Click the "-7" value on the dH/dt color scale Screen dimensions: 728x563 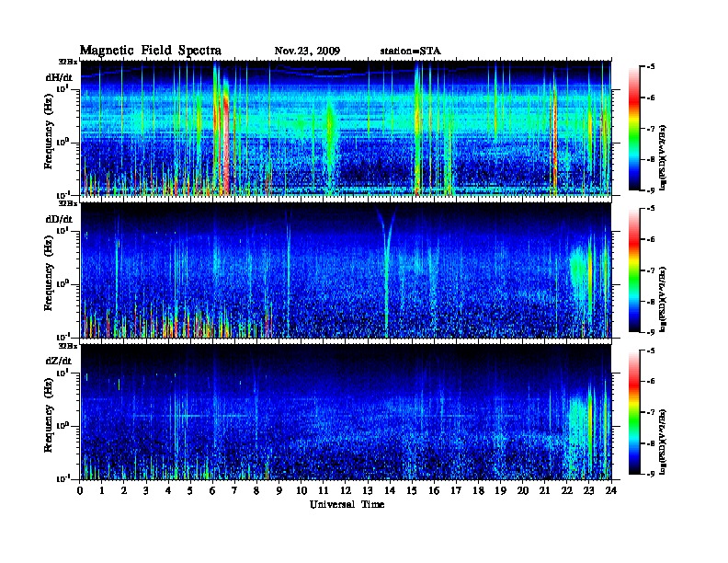651,129
